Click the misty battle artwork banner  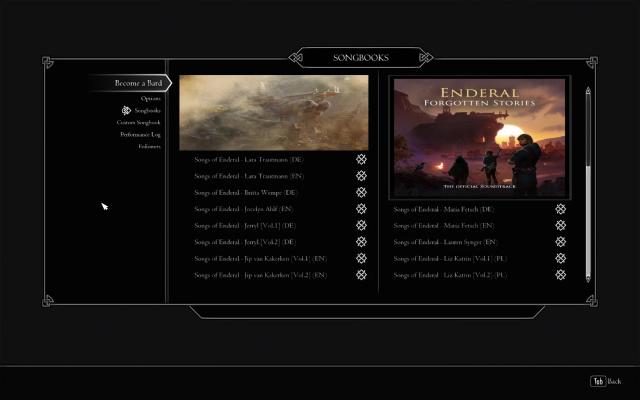point(274,113)
